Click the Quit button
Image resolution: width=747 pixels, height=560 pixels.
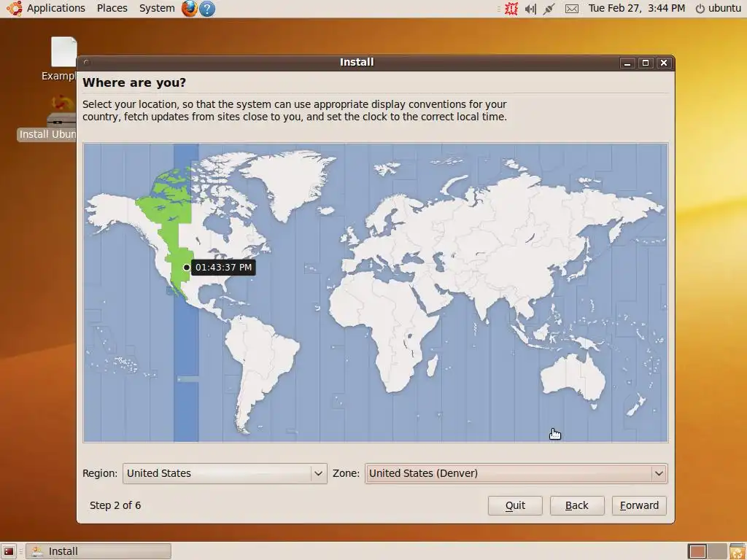click(515, 505)
